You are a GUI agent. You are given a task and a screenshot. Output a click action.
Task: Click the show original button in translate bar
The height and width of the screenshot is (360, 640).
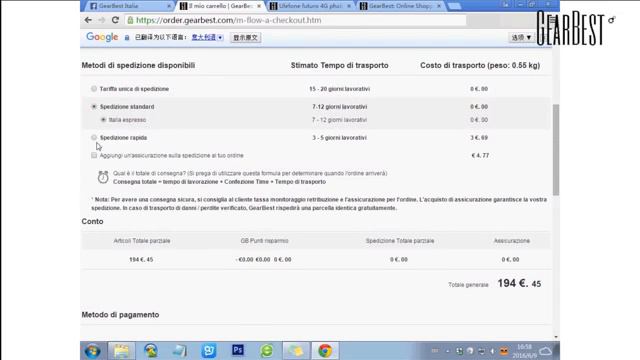point(245,38)
